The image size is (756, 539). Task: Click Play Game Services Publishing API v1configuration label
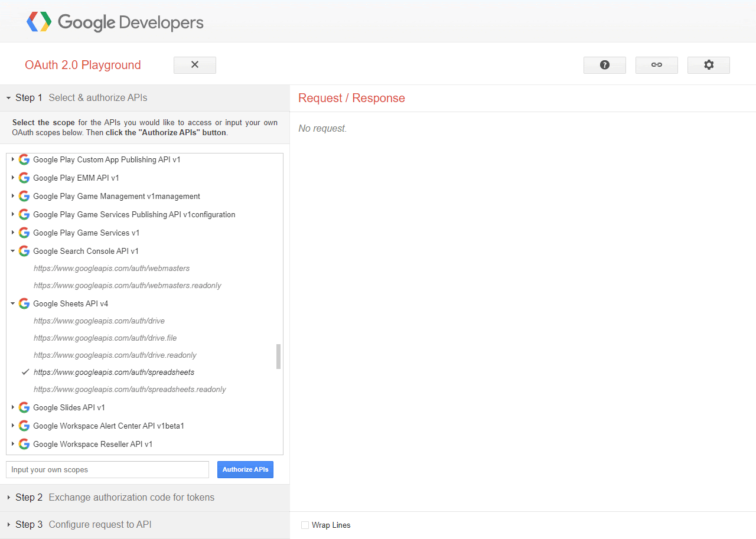(x=134, y=214)
